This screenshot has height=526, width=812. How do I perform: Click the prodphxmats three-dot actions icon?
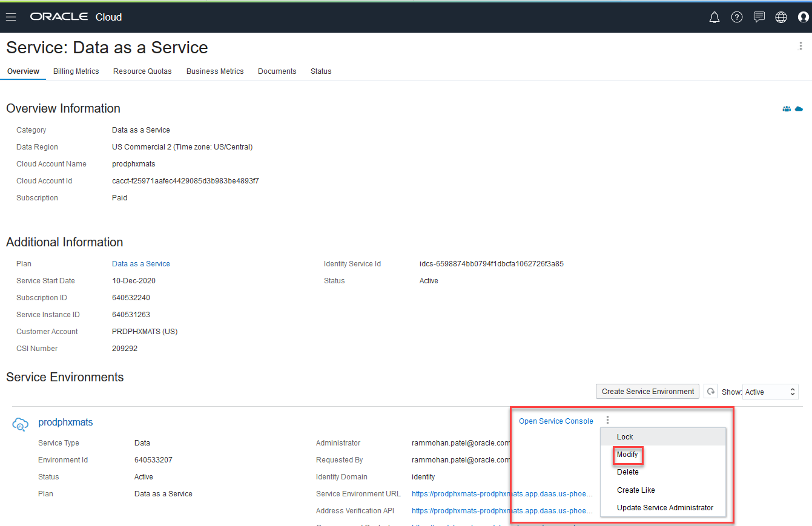tap(608, 420)
